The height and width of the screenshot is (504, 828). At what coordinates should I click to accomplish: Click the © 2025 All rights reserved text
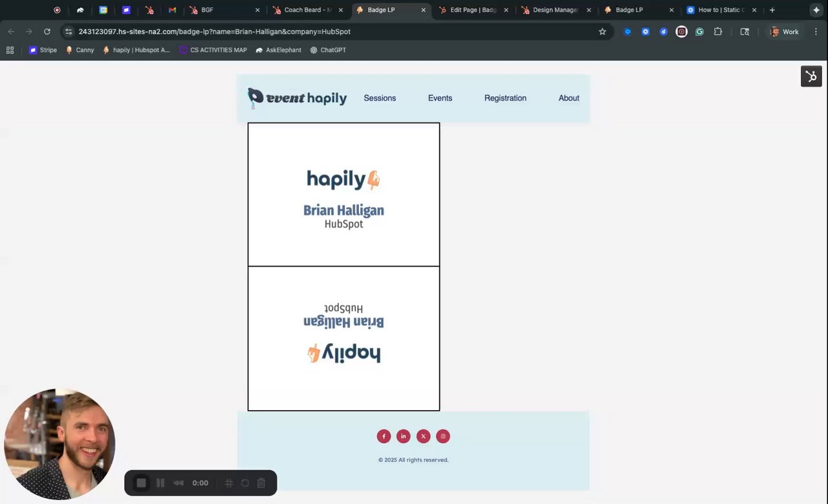(x=413, y=460)
